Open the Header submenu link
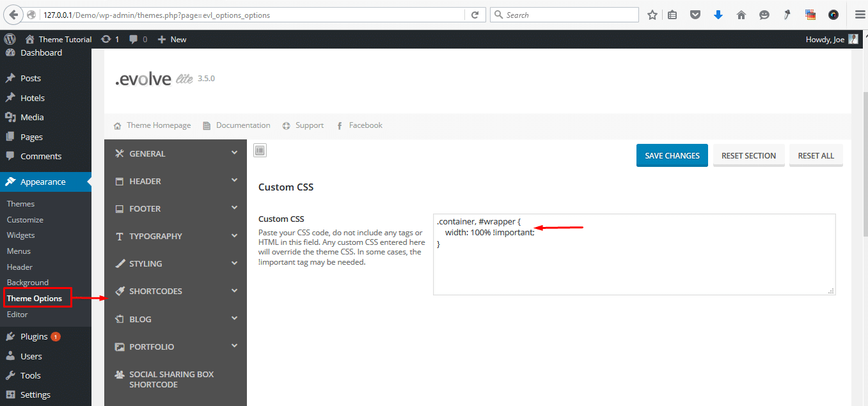868x406 pixels. click(x=19, y=267)
